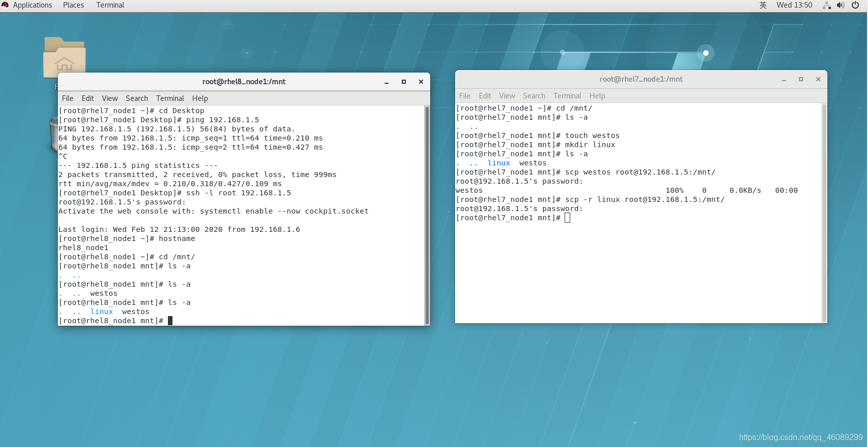This screenshot has width=868, height=447.
Task: Open the power icon in top bar
Action: point(855,5)
